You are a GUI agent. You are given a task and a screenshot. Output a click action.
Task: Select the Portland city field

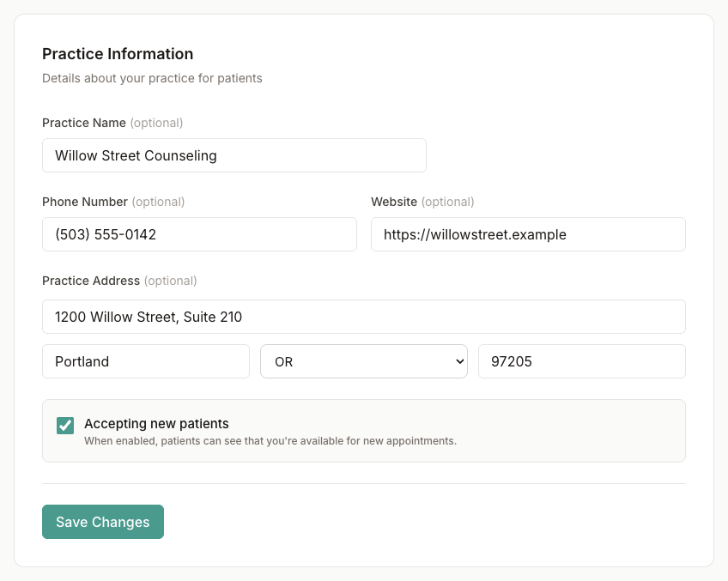[146, 361]
